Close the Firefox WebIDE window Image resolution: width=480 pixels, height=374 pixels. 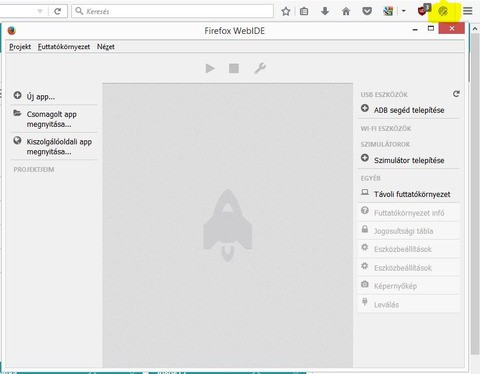click(452, 29)
